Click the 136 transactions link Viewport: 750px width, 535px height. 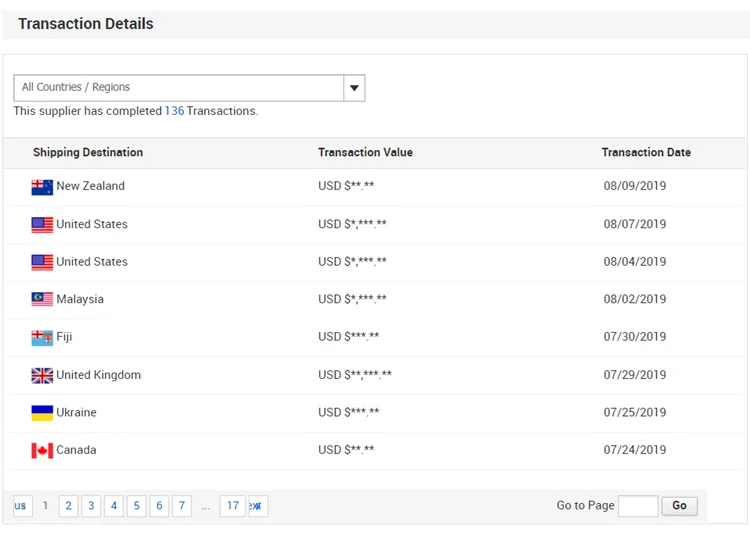174,111
